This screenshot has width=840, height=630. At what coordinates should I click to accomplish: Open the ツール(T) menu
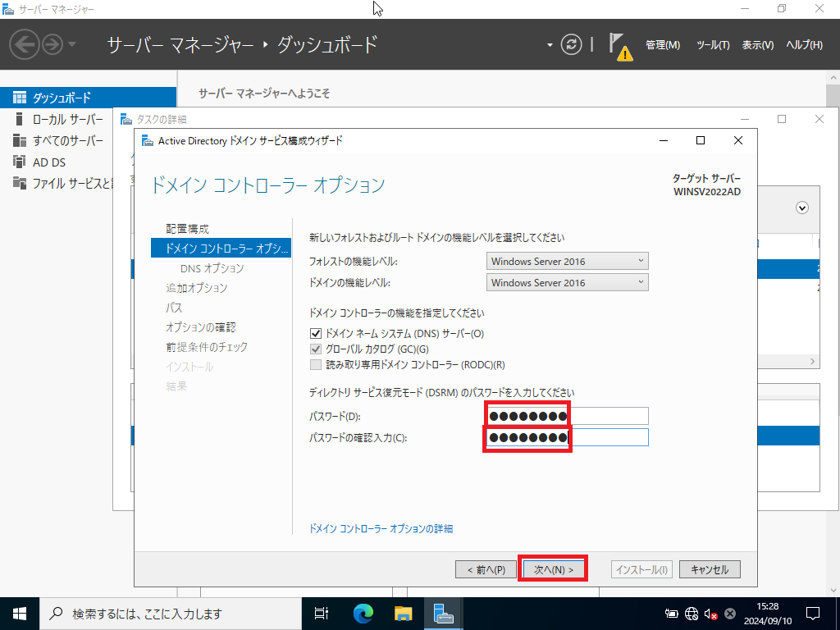(x=713, y=45)
